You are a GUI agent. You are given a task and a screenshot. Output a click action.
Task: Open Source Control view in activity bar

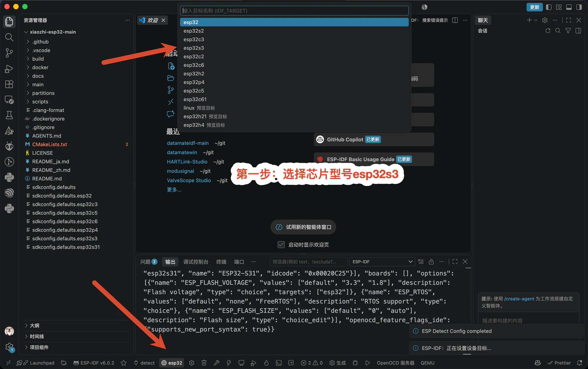[x=9, y=53]
